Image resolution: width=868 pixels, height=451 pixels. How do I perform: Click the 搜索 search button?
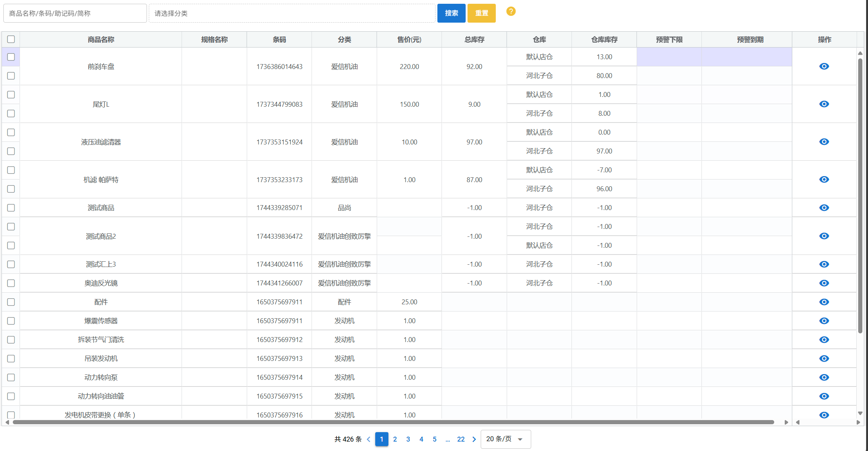click(451, 13)
